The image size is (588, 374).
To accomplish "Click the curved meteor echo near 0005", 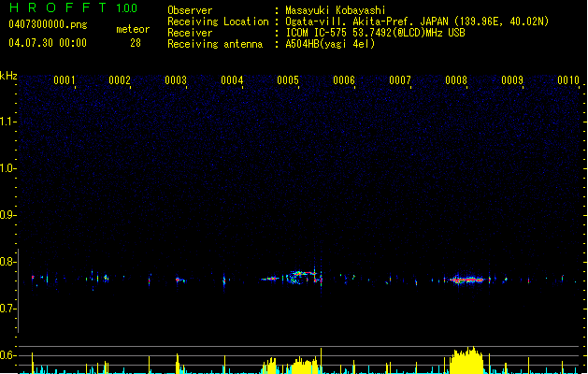I will click(x=302, y=278).
